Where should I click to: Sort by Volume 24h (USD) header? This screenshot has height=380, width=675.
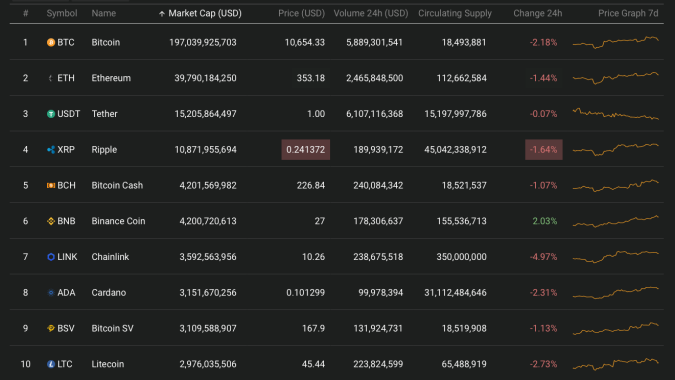click(x=371, y=13)
